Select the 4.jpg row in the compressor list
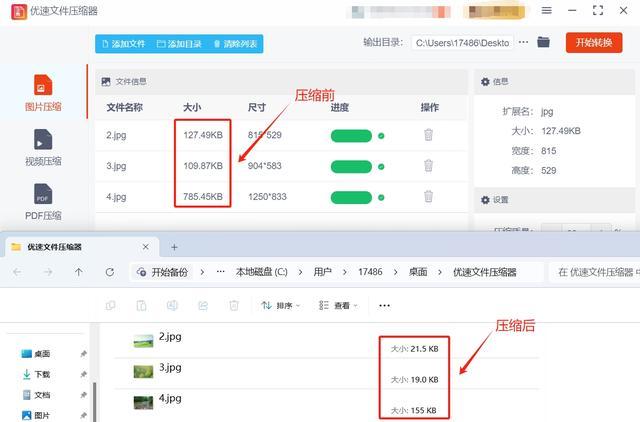 coord(281,197)
